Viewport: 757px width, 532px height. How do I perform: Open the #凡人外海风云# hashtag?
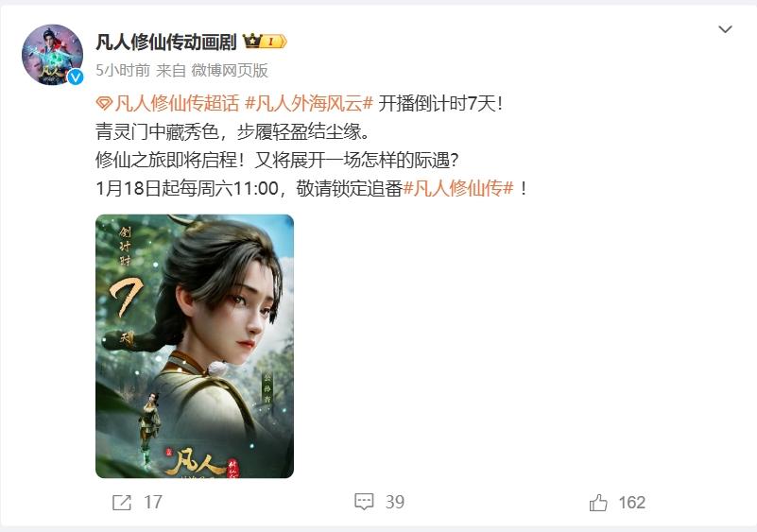(x=309, y=103)
